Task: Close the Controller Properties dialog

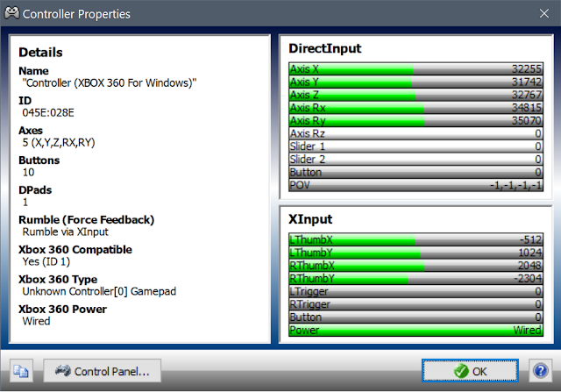Action: (x=544, y=14)
